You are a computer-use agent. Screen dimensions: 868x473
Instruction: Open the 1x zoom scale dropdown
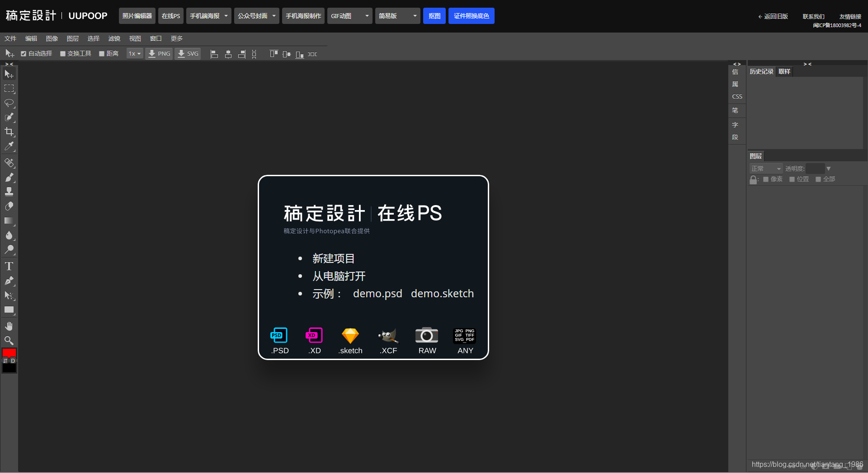tap(135, 54)
